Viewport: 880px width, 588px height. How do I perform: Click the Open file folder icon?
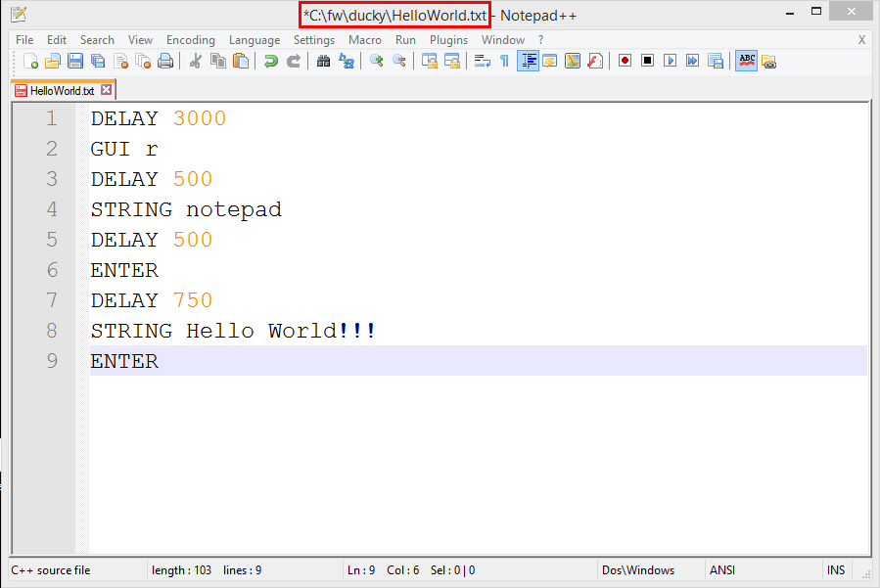coord(53,61)
